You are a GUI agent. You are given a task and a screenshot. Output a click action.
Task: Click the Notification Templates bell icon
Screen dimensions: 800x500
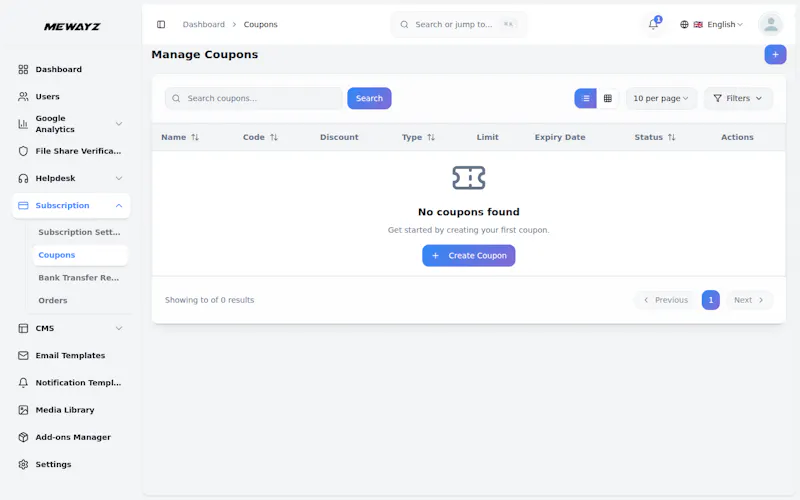click(x=23, y=383)
